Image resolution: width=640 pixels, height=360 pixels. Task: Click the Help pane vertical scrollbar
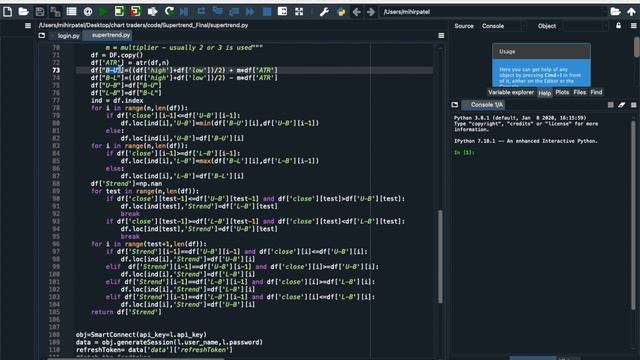[x=637, y=47]
